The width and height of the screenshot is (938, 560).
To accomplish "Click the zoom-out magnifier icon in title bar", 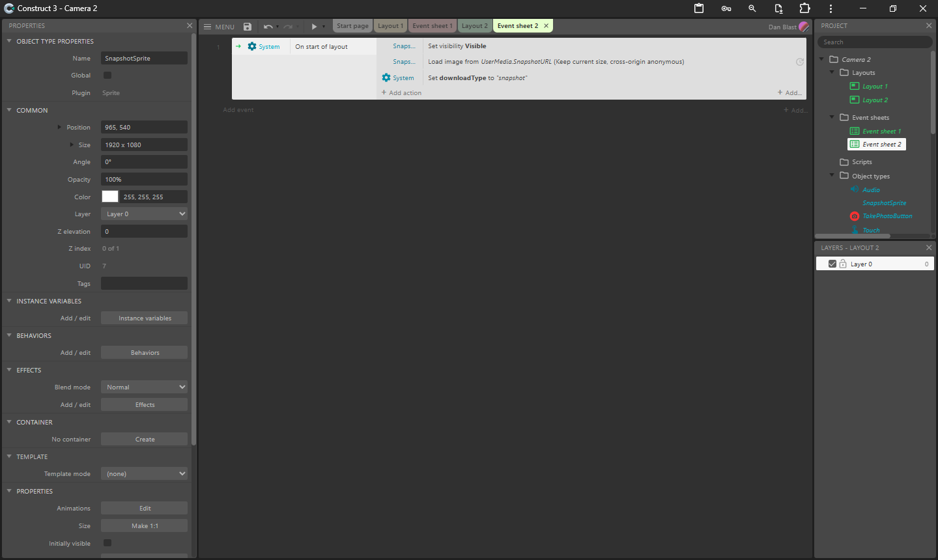I will tap(752, 8).
